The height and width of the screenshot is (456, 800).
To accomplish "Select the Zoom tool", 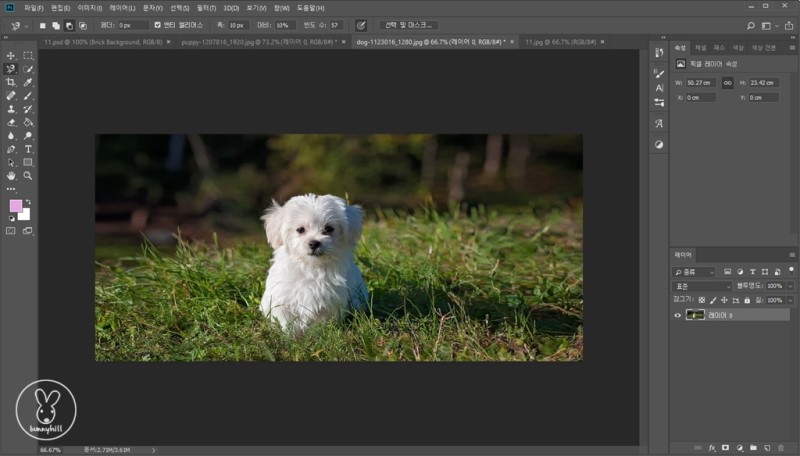I will click(28, 175).
